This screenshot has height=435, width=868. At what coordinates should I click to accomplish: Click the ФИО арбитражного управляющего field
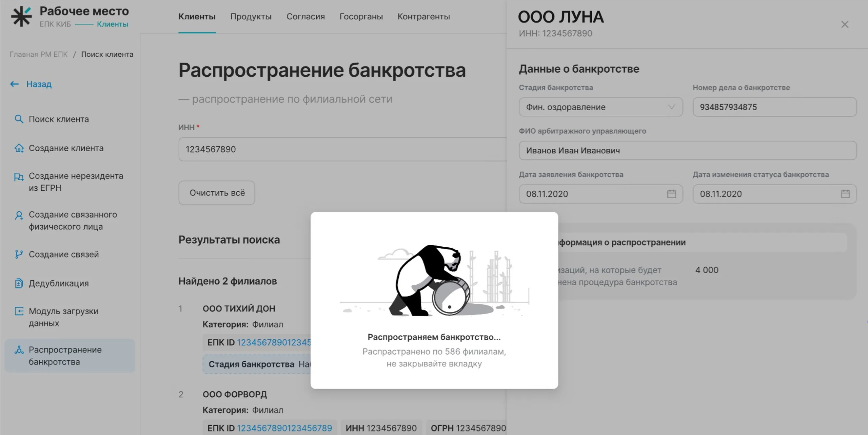click(688, 151)
